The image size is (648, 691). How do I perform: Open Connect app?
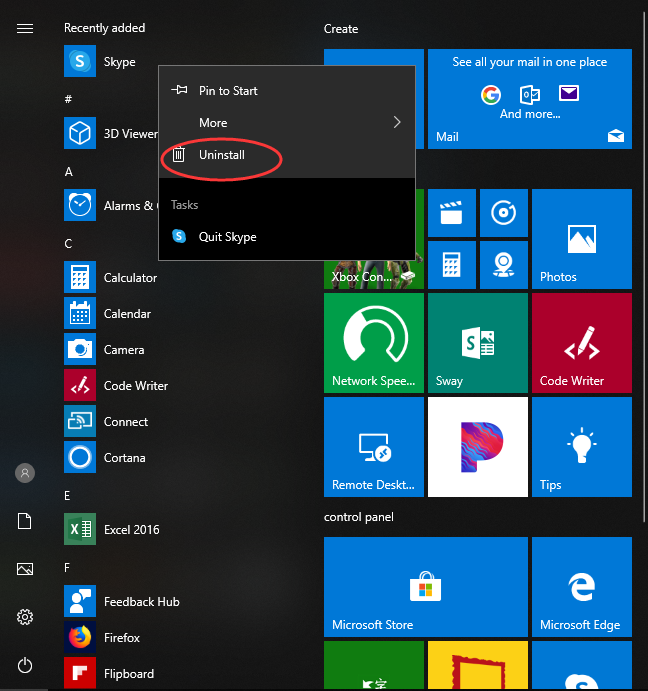pos(106,422)
